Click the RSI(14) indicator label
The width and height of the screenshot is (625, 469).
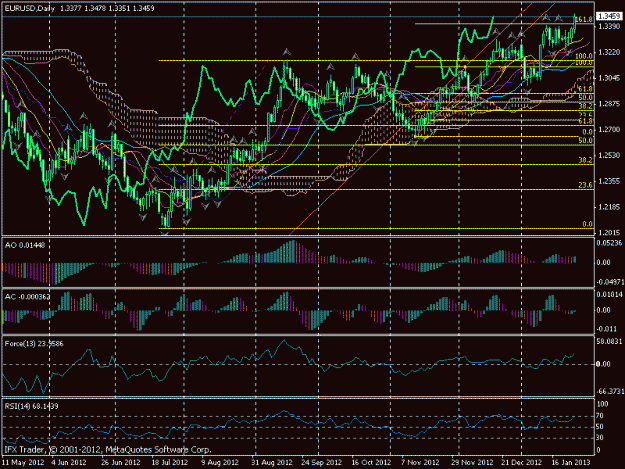(x=31, y=406)
